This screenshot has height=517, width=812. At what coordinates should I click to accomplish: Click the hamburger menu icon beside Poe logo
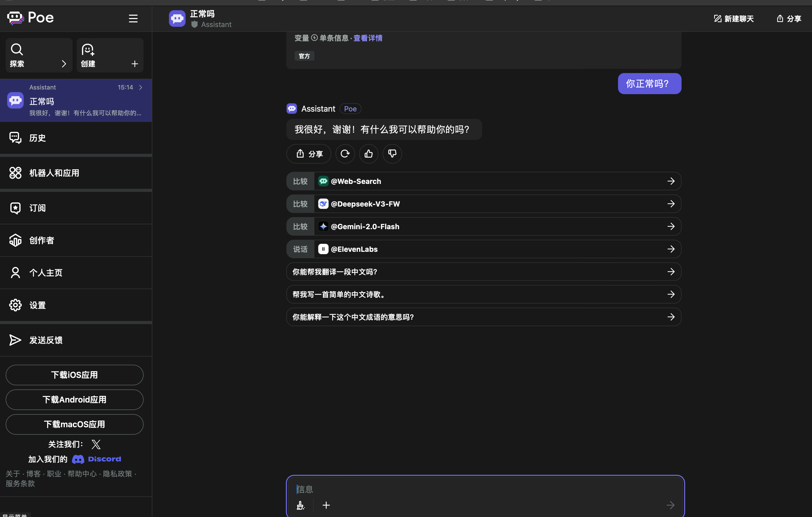click(133, 19)
